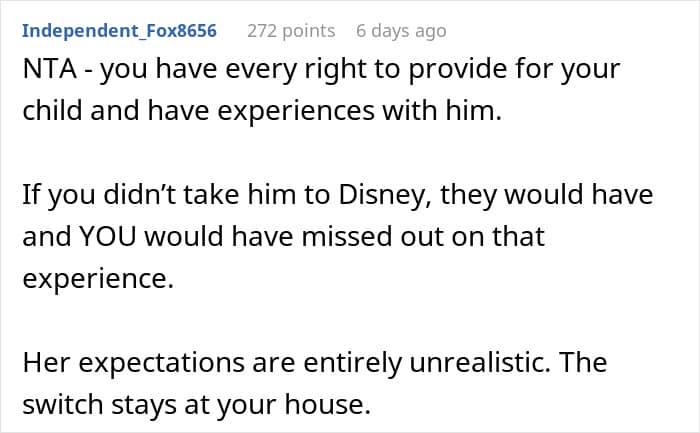The image size is (700, 433).
Task: Click the 272 points score
Action: 289,31
